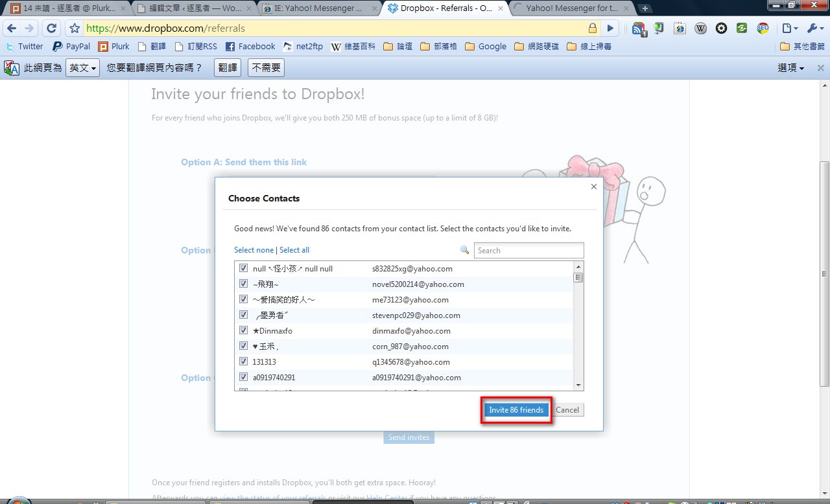
Task: Expand the Google bookmark folder
Action: point(486,47)
